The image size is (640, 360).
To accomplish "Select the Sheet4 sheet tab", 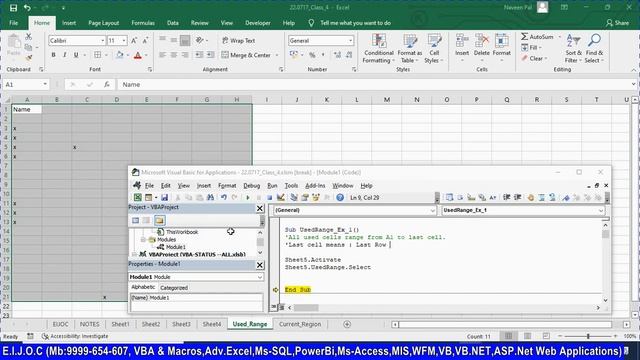I will pos(212,324).
